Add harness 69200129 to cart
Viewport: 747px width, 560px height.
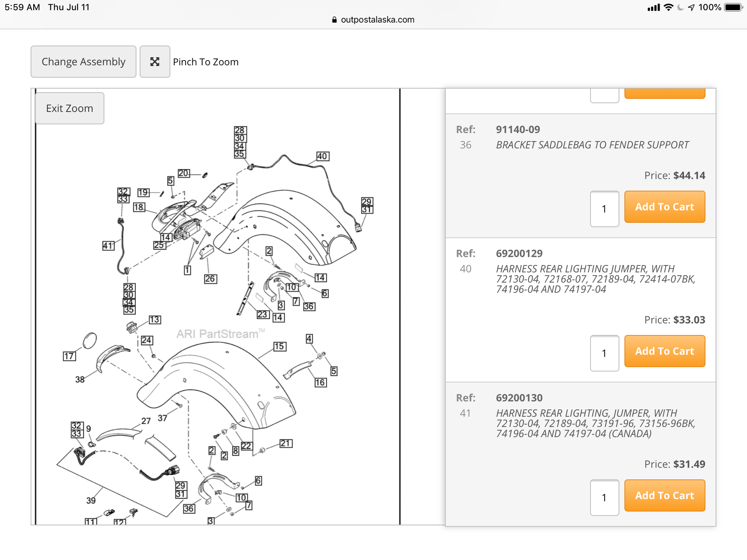(664, 351)
